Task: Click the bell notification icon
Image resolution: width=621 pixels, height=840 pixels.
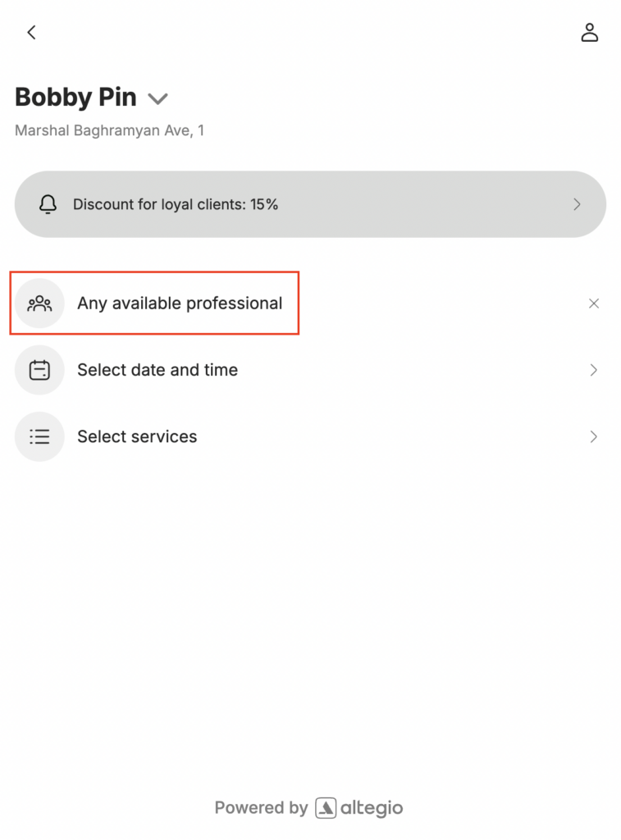Action: [x=48, y=204]
